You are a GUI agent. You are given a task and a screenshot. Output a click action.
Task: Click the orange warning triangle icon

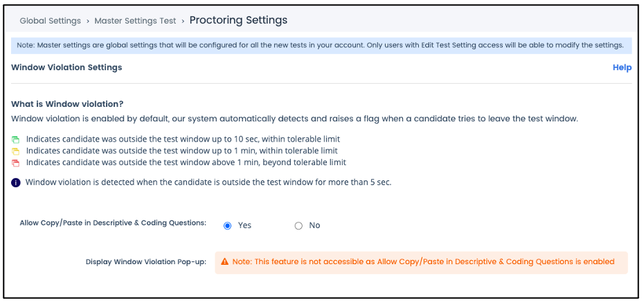[x=224, y=261]
